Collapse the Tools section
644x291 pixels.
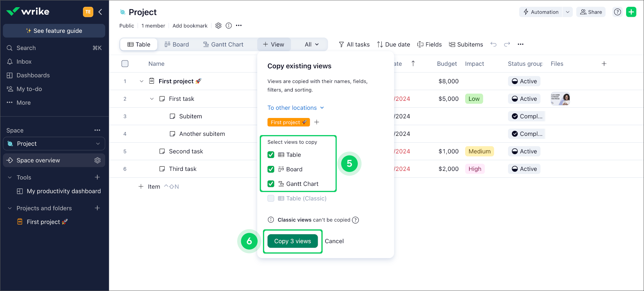[x=10, y=177]
